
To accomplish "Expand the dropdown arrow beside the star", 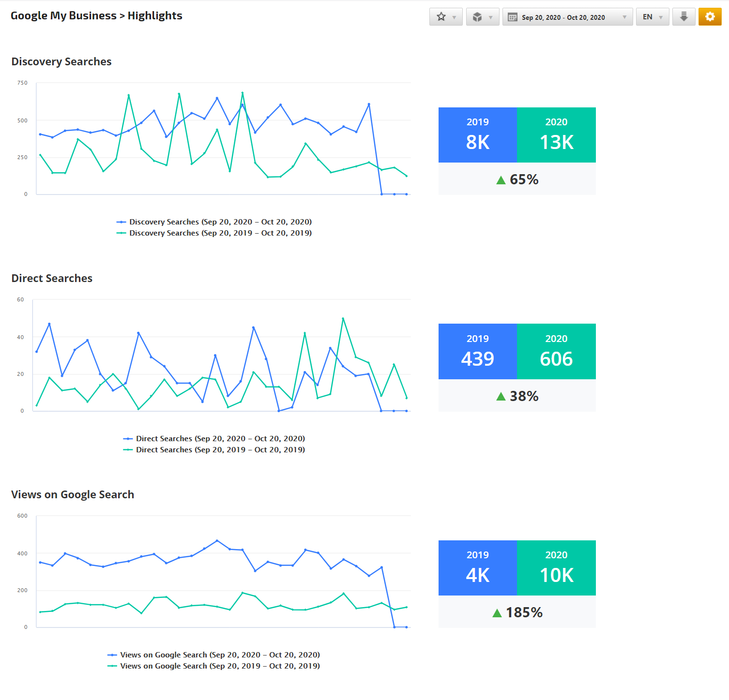I will [x=454, y=17].
